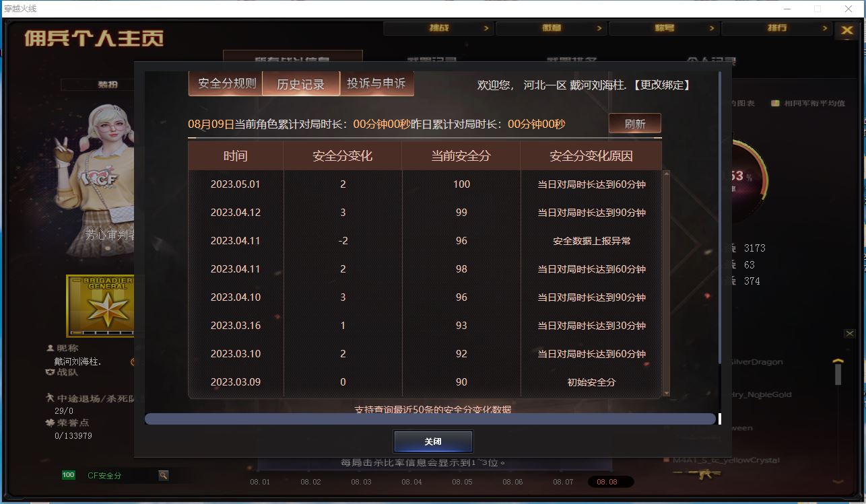Click the 初始安全分 reason cell
Screen dimensions: 866x504
coord(591,382)
